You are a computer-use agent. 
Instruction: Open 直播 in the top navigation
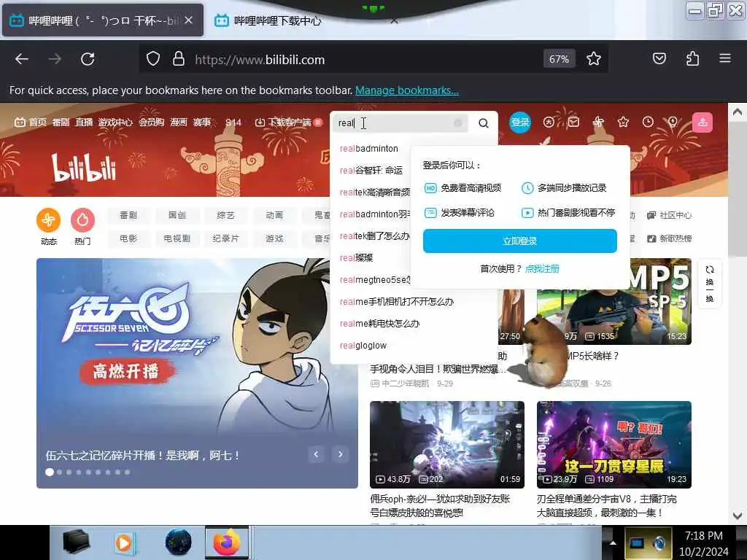(85, 122)
